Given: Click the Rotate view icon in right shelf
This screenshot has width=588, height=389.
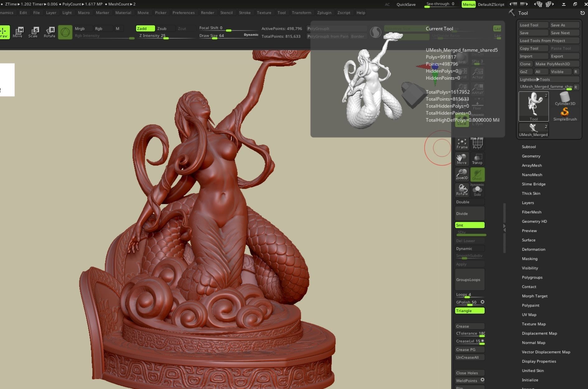Looking at the screenshot, I should [462, 190].
